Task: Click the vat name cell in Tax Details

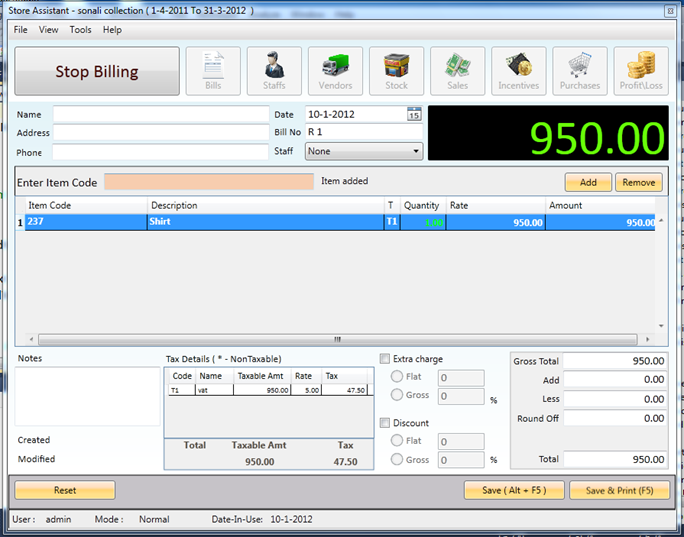Action: (x=214, y=390)
